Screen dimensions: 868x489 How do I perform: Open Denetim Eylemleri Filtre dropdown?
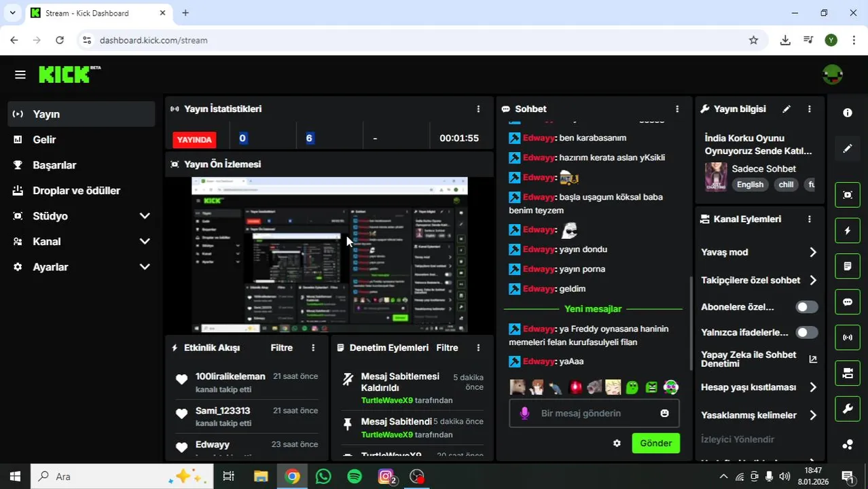pyautogui.click(x=447, y=348)
